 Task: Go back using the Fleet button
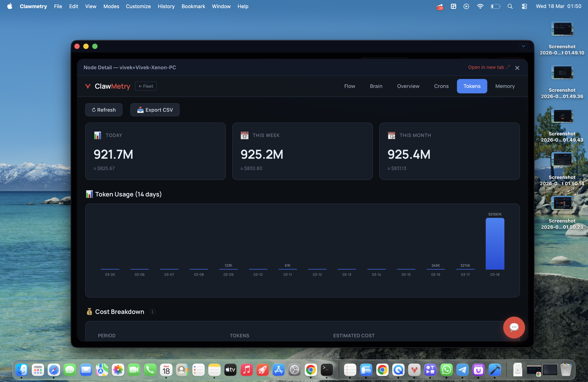coord(146,86)
